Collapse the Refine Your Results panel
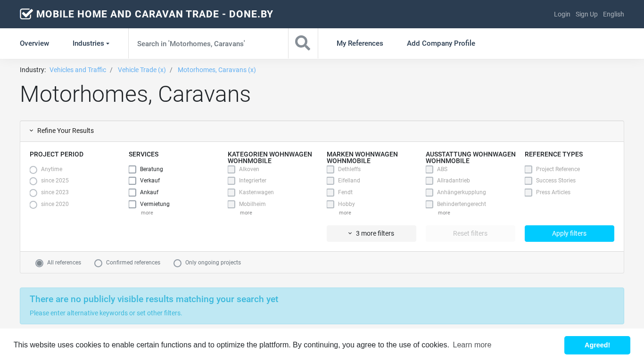 [61, 131]
